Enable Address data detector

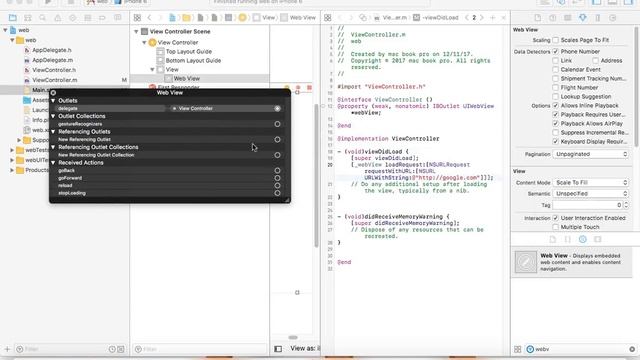(x=596, y=60)
